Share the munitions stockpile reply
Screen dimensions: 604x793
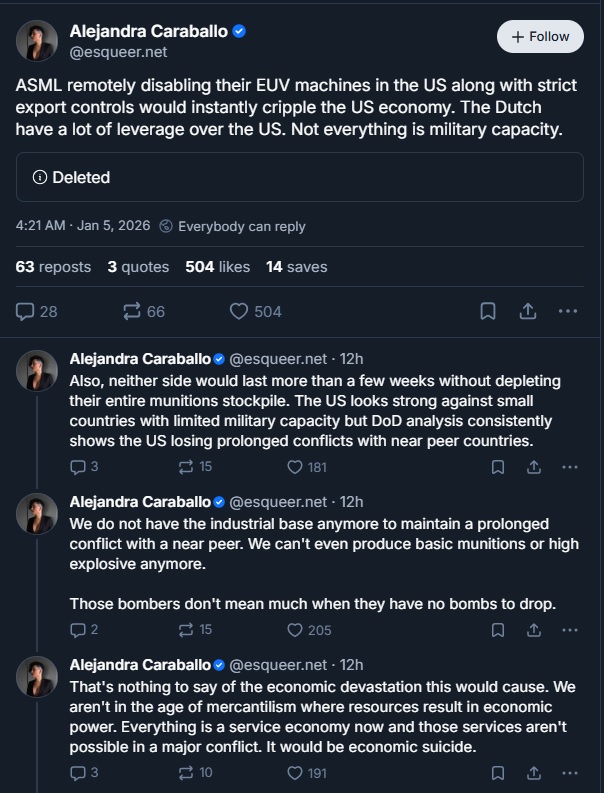(534, 467)
